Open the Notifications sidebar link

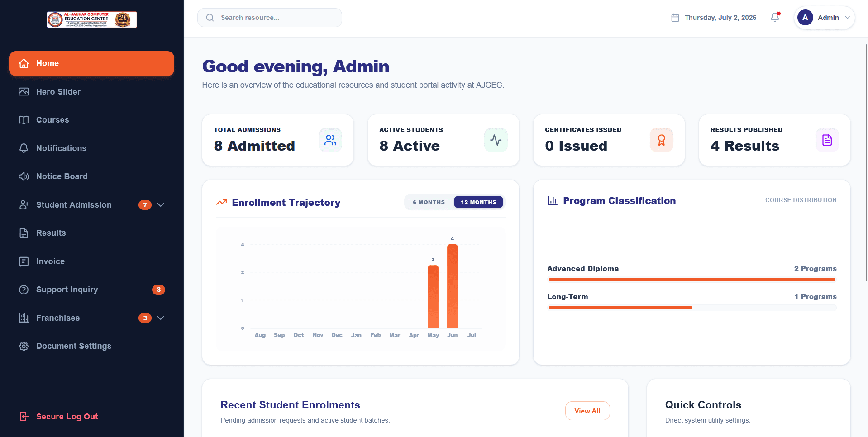pos(91,148)
